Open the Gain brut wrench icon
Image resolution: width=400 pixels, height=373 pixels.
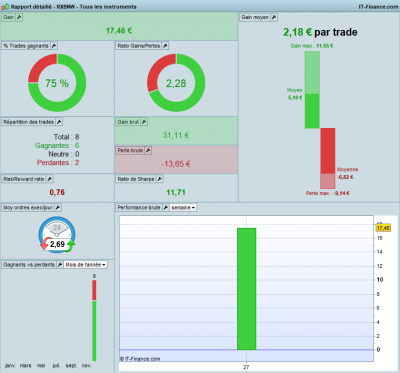click(x=144, y=122)
